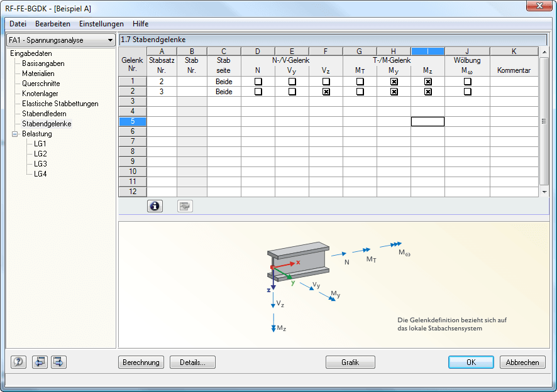Select Materialien in the tree
The width and height of the screenshot is (557, 392).
tap(38, 73)
